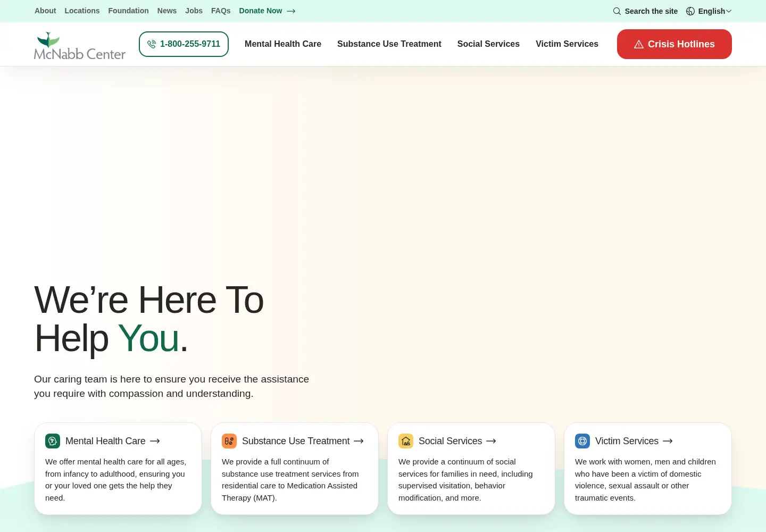Open the FAQs link
The height and width of the screenshot is (532, 766).
pos(221,11)
